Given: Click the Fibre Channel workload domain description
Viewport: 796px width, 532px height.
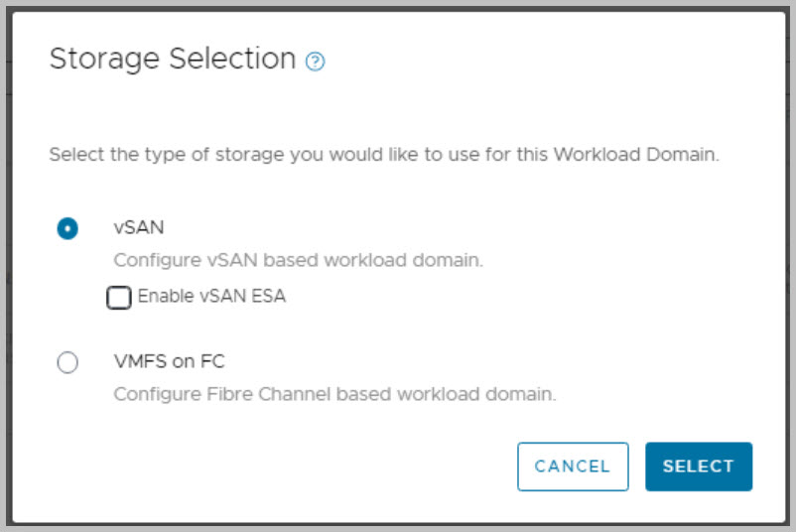Looking at the screenshot, I should 334,394.
